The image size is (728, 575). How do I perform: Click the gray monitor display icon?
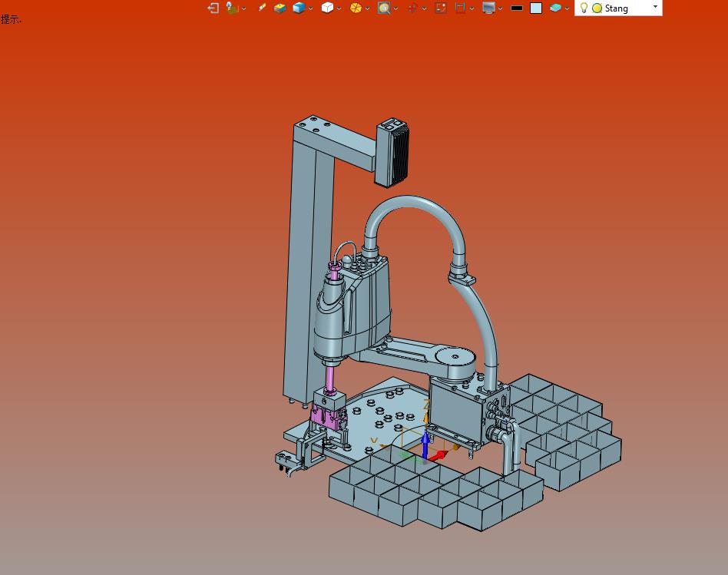(488, 8)
